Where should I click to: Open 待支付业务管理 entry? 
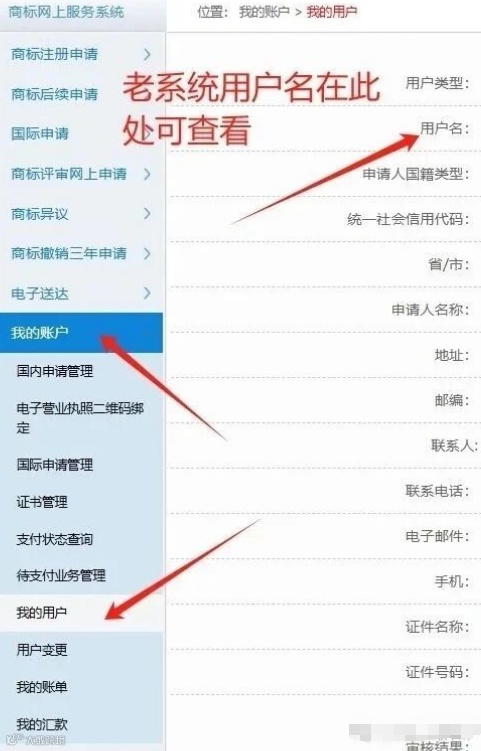61,575
